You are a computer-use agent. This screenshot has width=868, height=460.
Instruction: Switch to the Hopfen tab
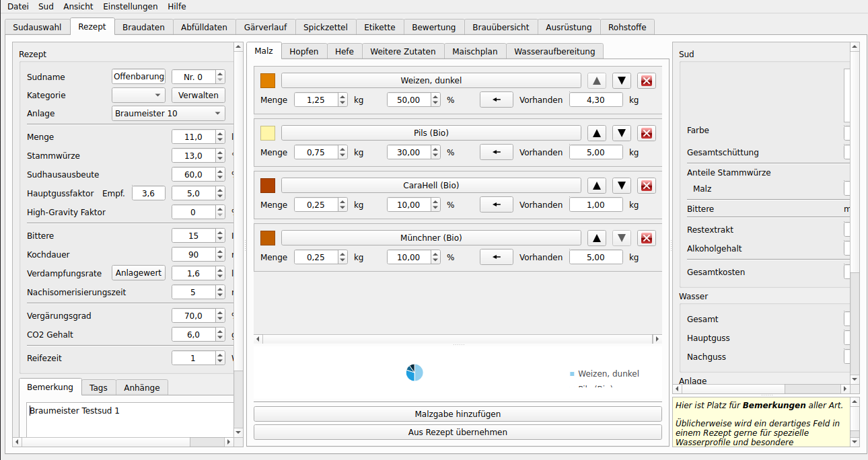coord(303,51)
